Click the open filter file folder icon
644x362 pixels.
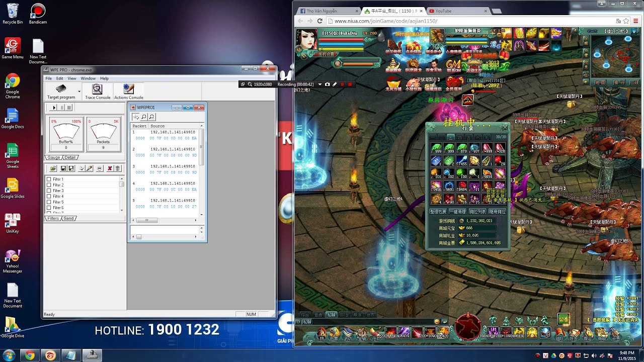(x=54, y=168)
